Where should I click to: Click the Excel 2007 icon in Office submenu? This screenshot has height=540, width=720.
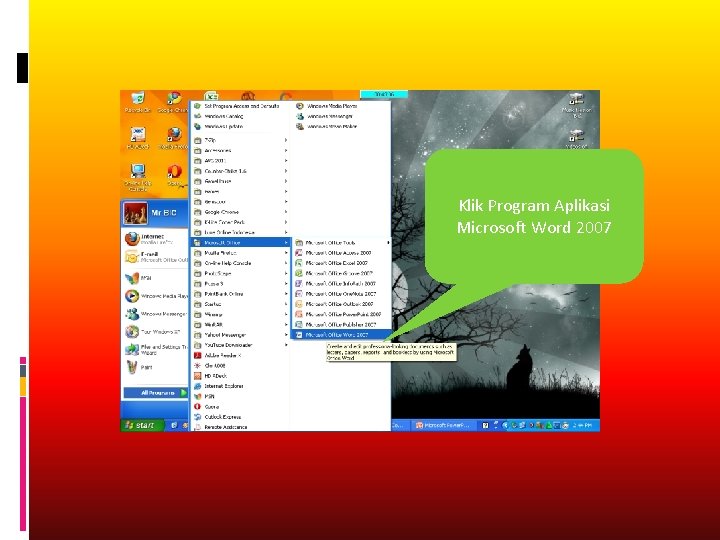[299, 263]
